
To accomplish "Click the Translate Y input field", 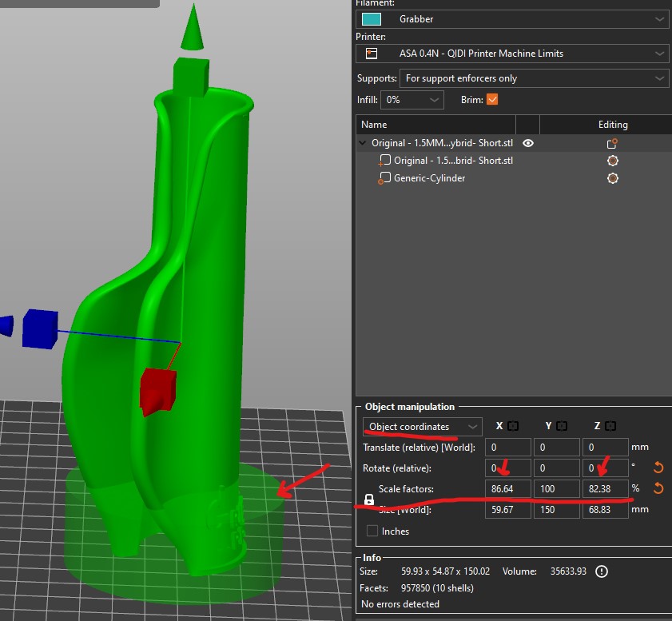I will (557, 447).
